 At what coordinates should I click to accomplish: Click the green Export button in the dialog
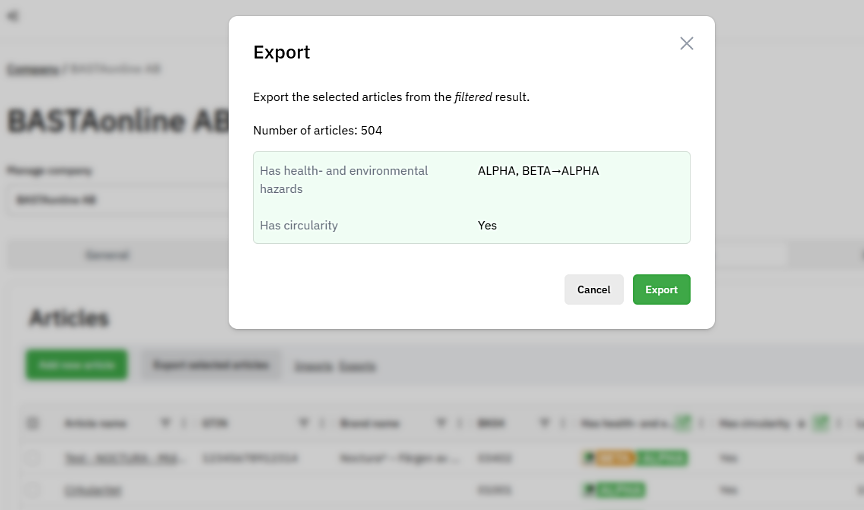pos(661,289)
